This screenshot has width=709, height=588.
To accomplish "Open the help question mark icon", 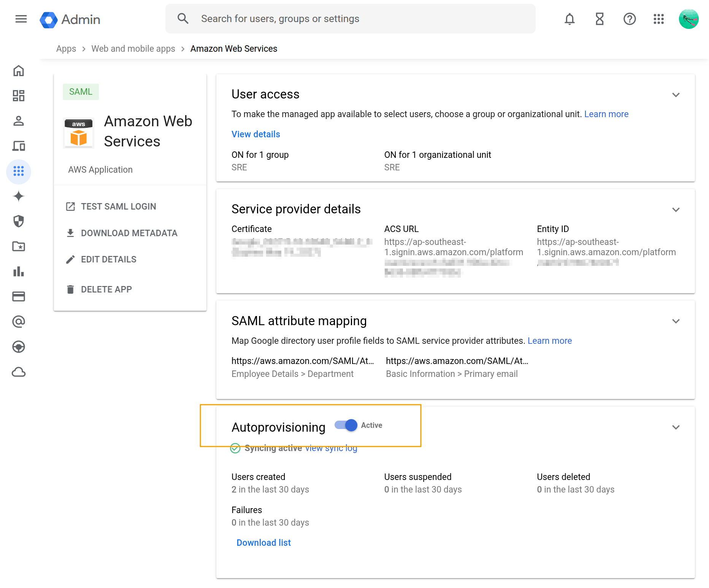I will [x=630, y=19].
